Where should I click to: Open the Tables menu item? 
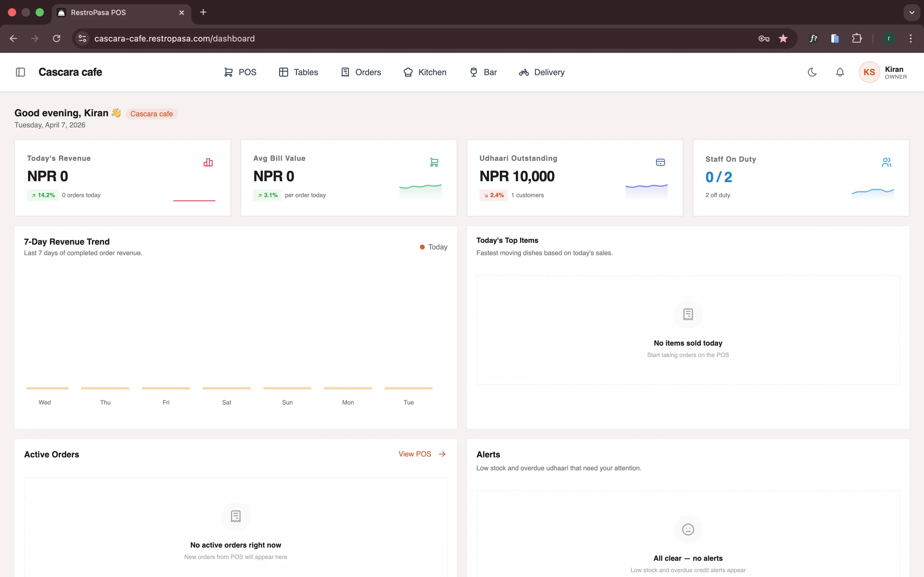coord(299,72)
